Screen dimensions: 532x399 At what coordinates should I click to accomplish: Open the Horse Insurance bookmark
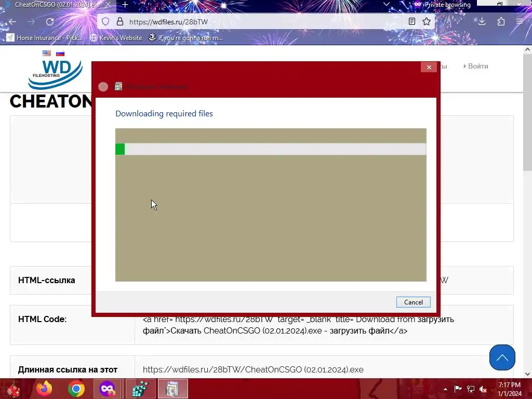coord(45,37)
